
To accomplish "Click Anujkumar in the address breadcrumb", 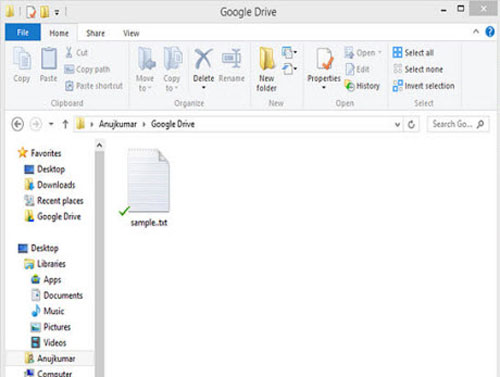I will [x=118, y=124].
